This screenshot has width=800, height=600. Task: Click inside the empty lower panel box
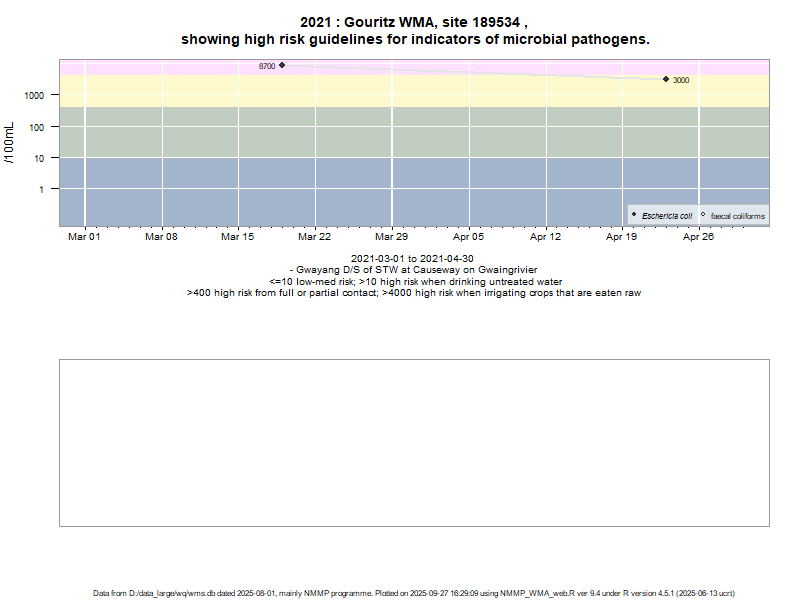(x=414, y=442)
